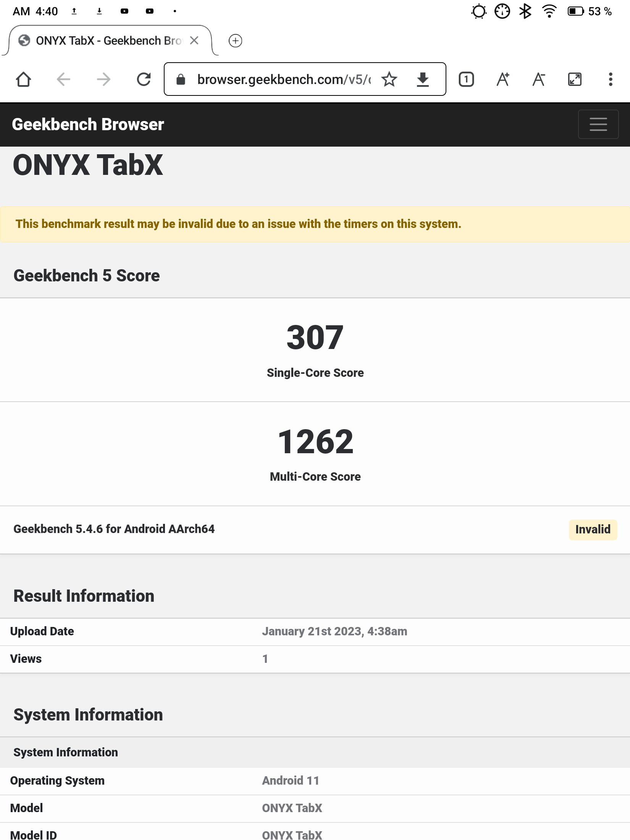Click the timer issue warning message
This screenshot has height=840, width=630.
tap(238, 224)
